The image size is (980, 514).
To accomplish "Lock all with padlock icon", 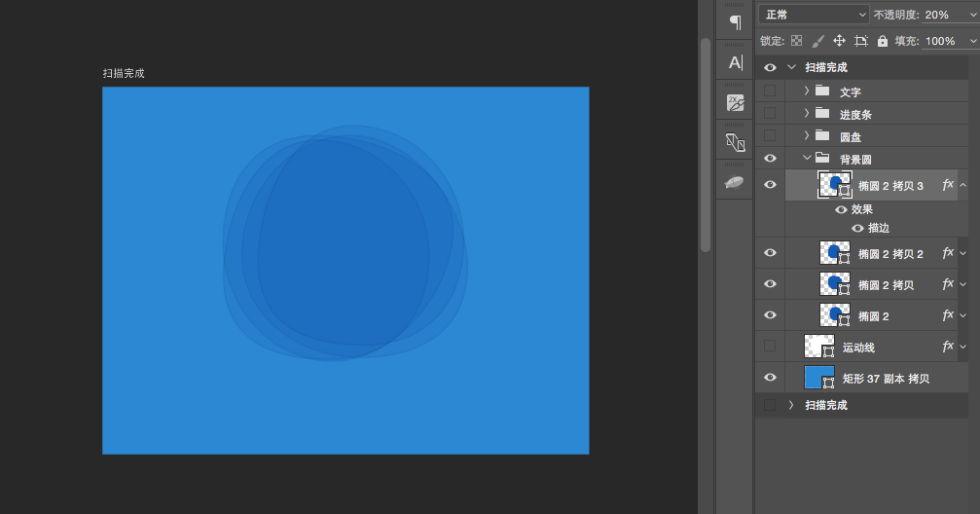I will coord(883,41).
